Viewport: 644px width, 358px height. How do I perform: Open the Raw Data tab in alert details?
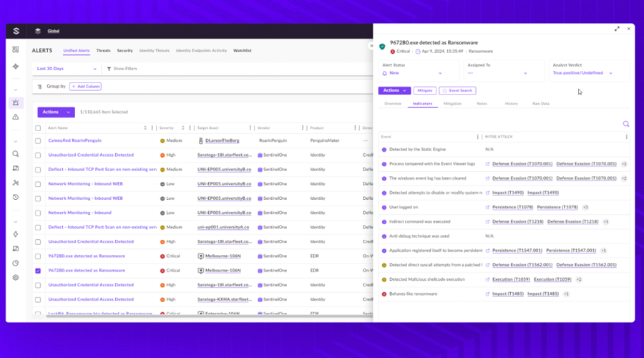(541, 104)
